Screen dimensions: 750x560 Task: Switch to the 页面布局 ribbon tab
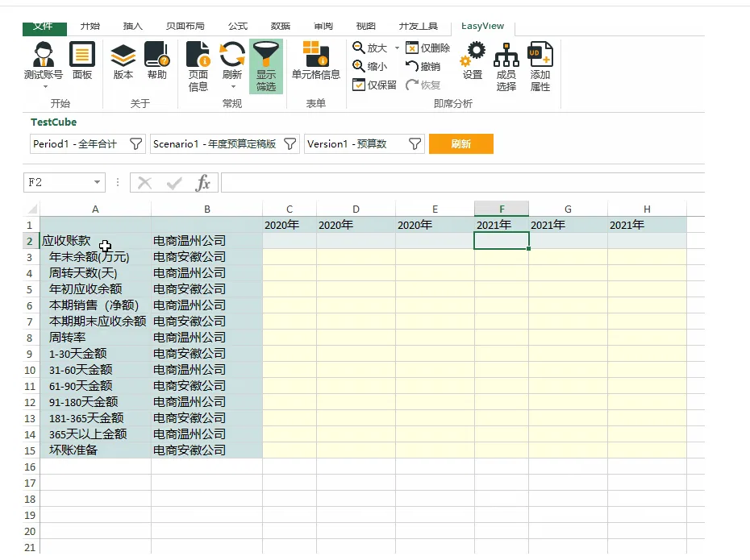[x=185, y=27]
